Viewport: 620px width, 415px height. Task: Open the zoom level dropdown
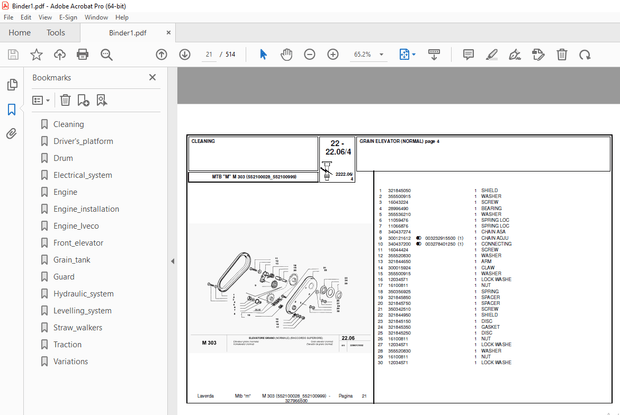point(382,55)
